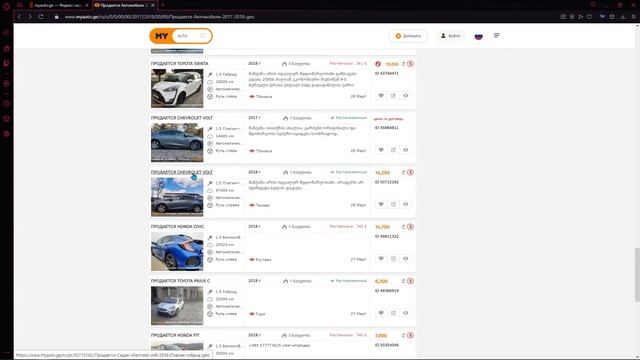Image resolution: width=640 pixels, height=360 pixels.
Task: Open the Opera menu logo icon
Action: click(6, 6)
